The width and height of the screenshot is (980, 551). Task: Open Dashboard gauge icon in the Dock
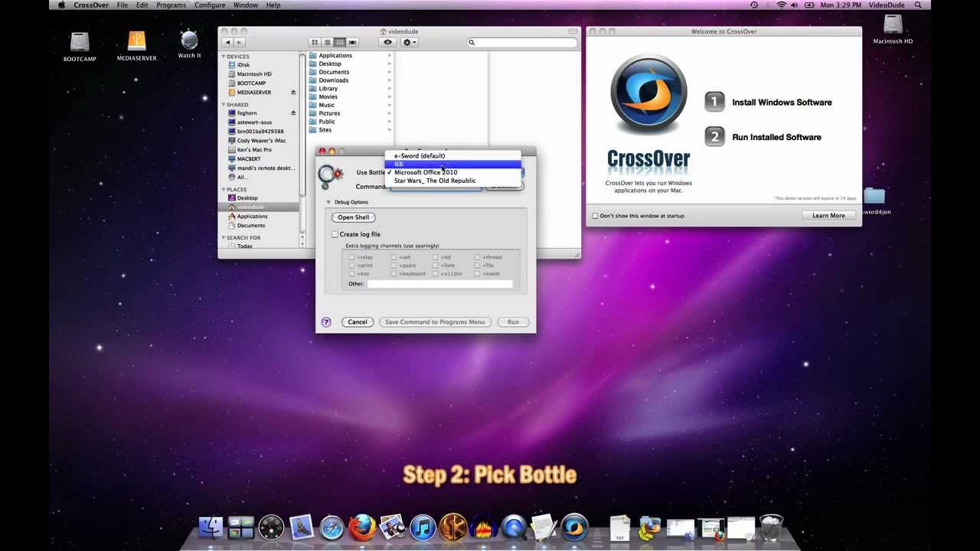coord(271,527)
